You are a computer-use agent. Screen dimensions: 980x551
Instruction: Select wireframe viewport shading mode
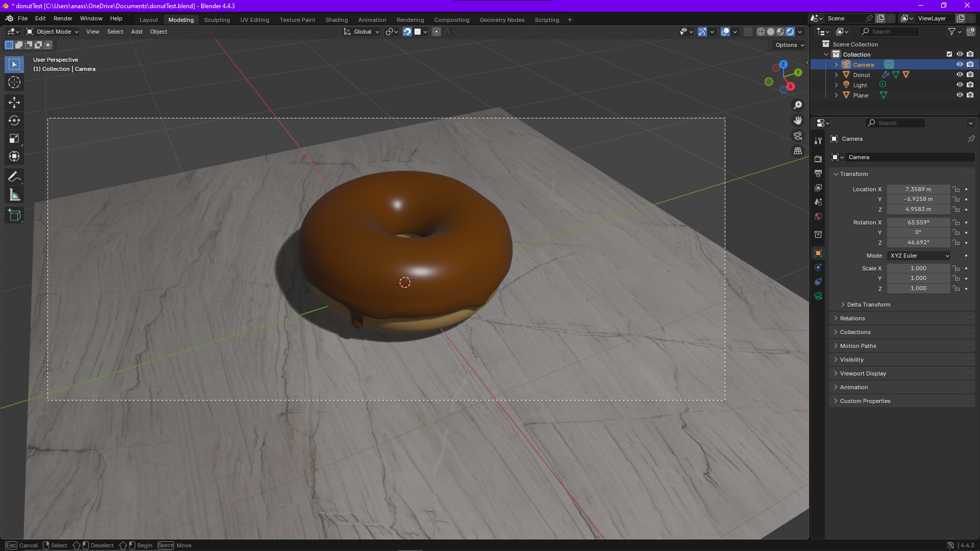coord(761,32)
